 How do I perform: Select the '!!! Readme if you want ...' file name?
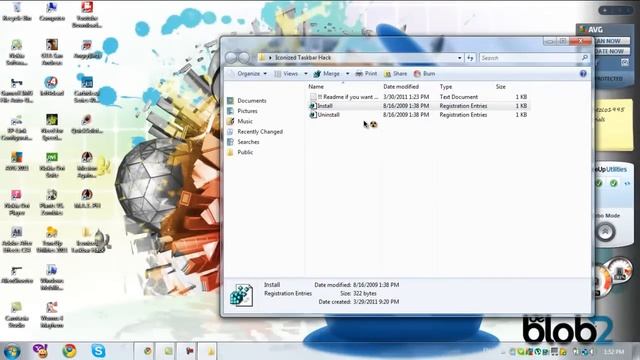coord(348,97)
